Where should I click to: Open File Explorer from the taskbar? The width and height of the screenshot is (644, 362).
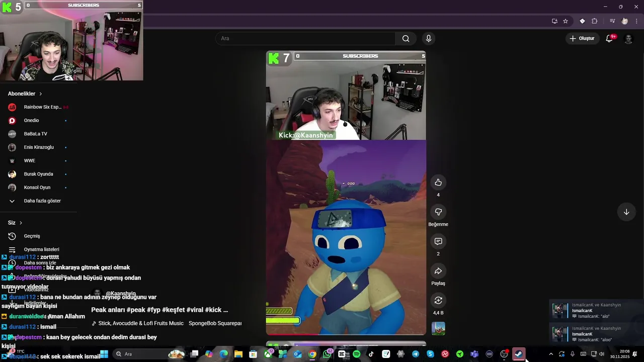pos(238,354)
